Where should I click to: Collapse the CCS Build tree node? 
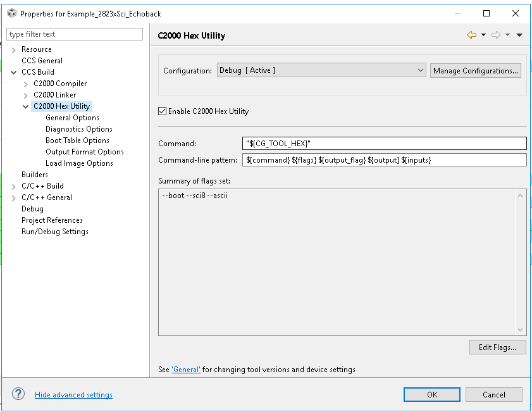click(13, 72)
